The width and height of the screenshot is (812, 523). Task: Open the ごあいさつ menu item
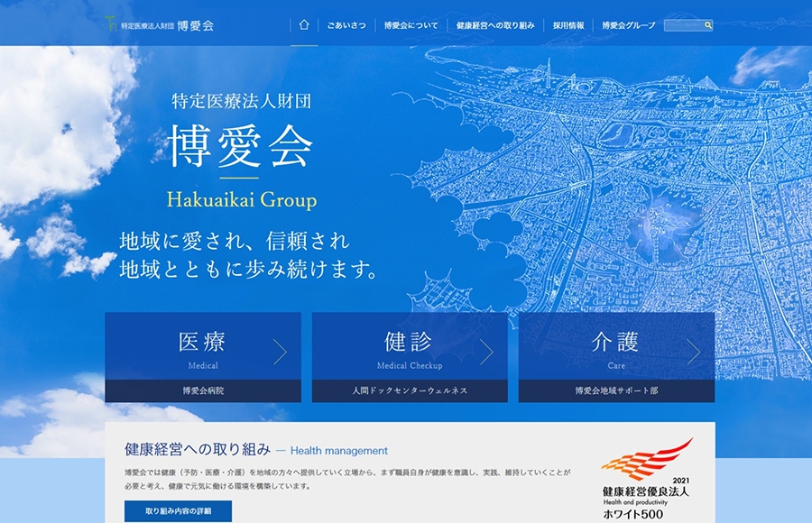click(346, 25)
